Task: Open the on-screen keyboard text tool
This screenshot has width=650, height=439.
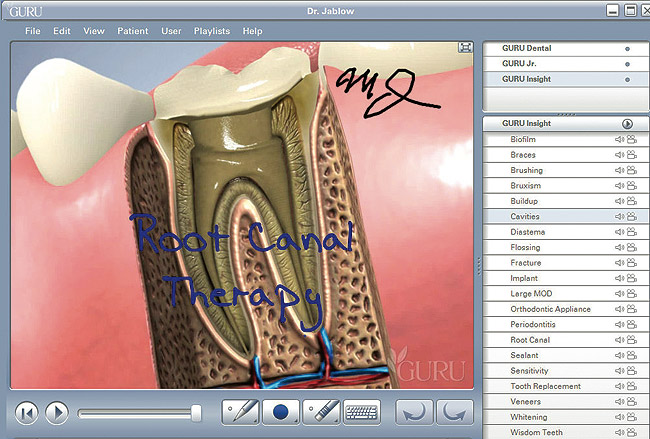Action: 361,411
